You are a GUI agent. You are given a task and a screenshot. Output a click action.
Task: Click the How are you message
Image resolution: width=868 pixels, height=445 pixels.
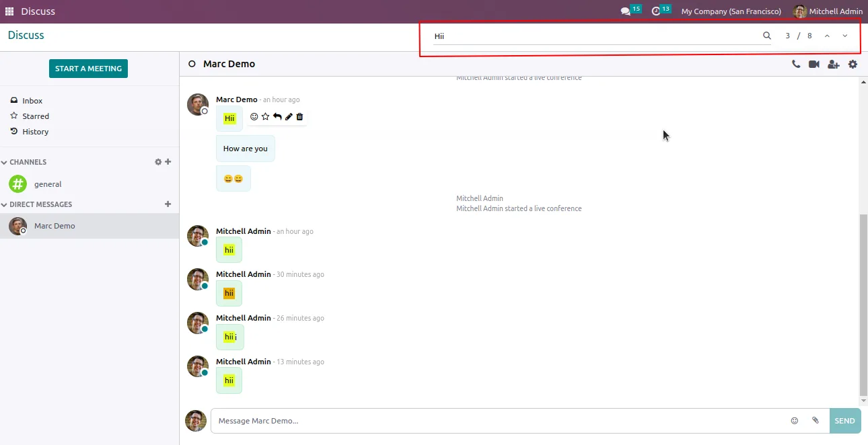coord(246,149)
